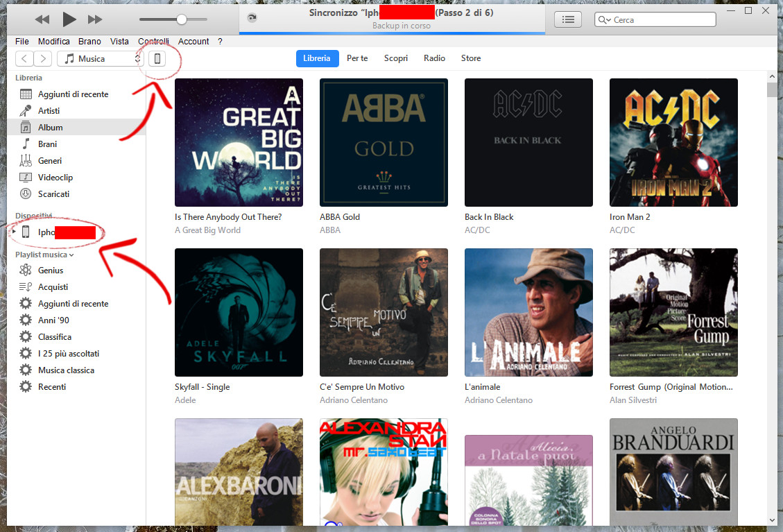Screen dimensions: 783x532
Task: Go back with the navigation arrow
Action: 24,58
